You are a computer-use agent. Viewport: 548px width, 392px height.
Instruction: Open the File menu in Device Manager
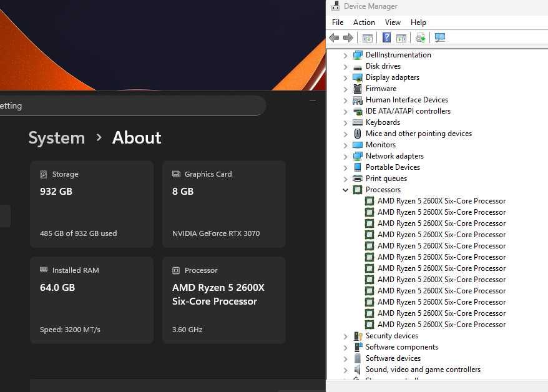coord(338,22)
